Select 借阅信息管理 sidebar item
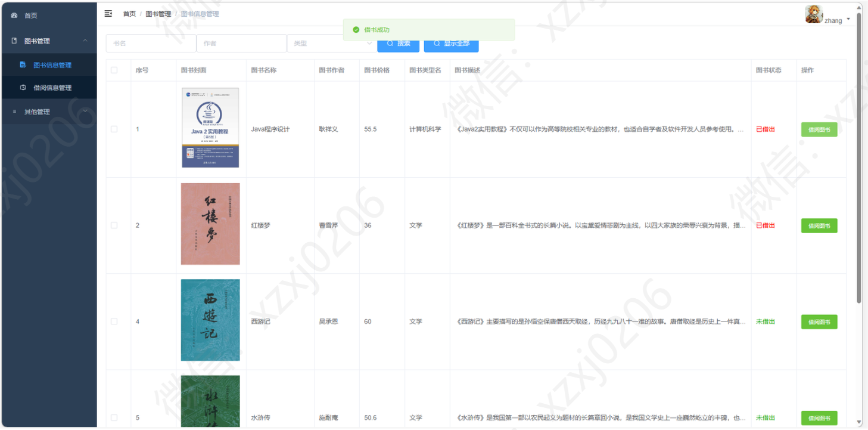 48,87
